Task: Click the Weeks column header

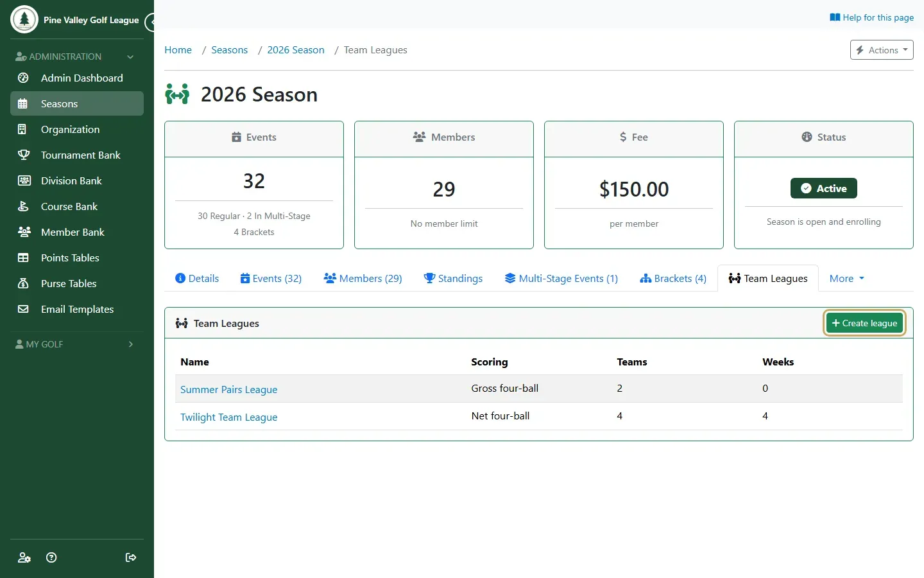Action: coord(778,362)
